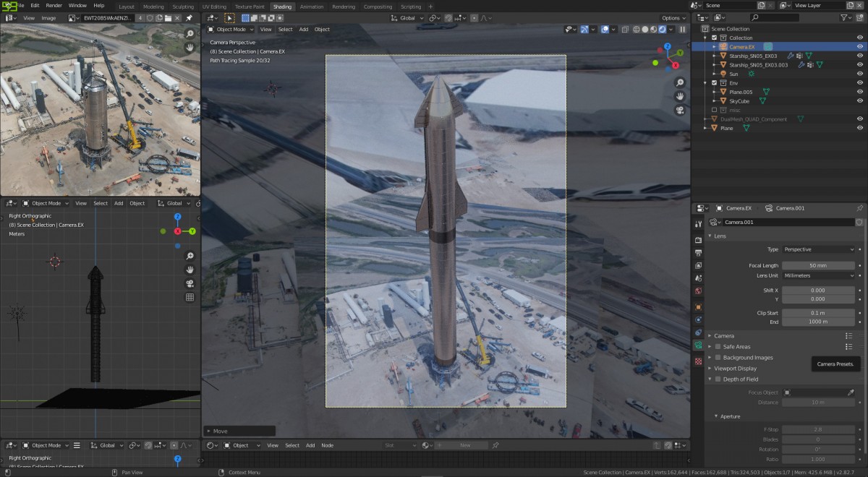The height and width of the screenshot is (477, 868).
Task: Click the outliner filter funnel icon
Action: pos(844,17)
